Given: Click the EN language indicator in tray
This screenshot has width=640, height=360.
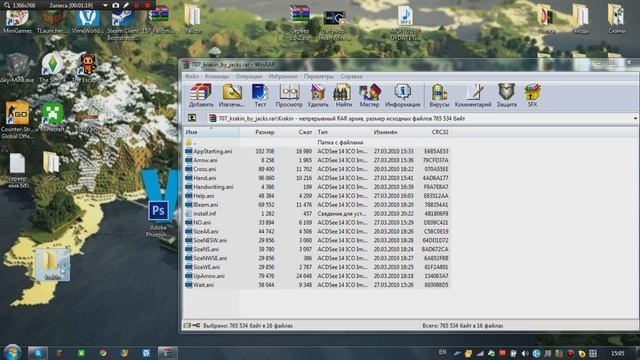Looking at the screenshot, I should 442,352.
